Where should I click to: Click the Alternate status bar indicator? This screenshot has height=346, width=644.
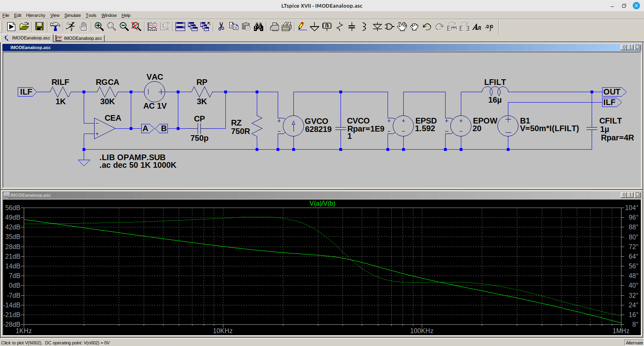(x=634, y=343)
